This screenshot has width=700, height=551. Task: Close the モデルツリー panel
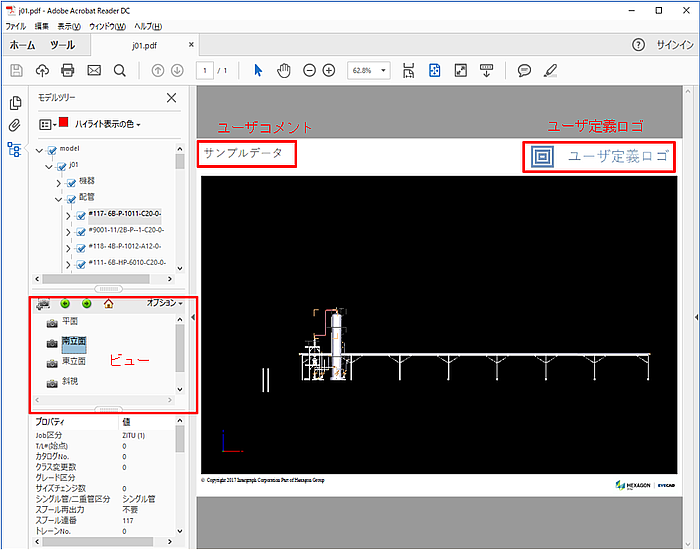click(x=171, y=98)
